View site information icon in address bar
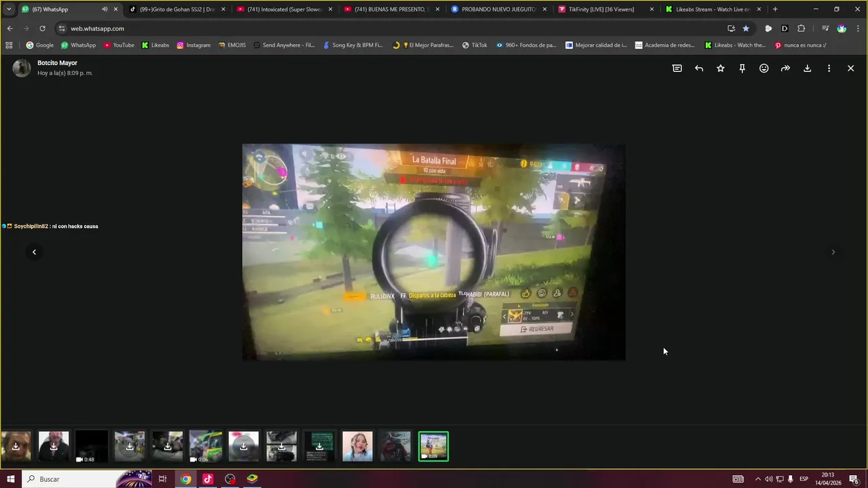Viewport: 868px width, 488px height. tap(62, 28)
